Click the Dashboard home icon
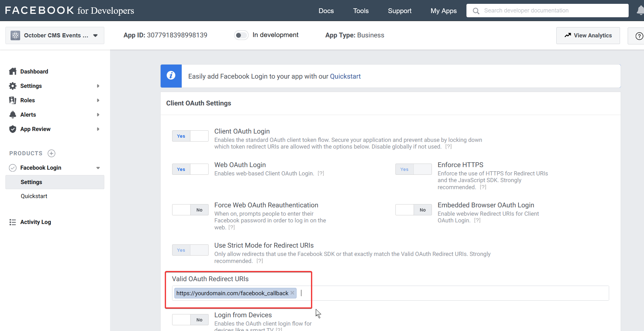The image size is (644, 331). pyautogui.click(x=13, y=71)
